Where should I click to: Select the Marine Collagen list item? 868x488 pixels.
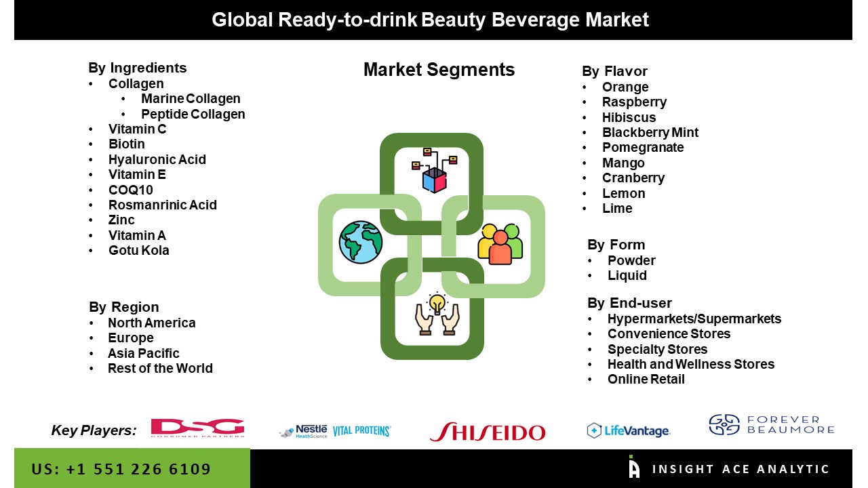tap(191, 99)
